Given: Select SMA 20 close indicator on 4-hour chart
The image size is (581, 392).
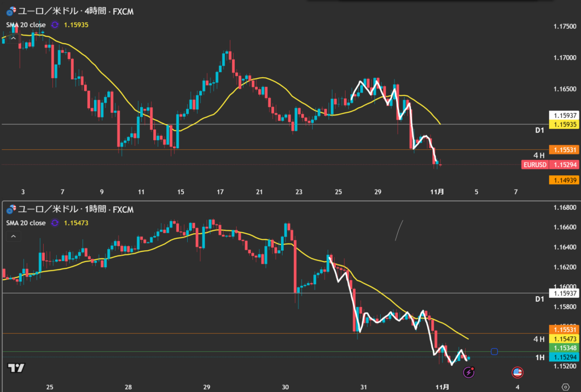Looking at the screenshot, I should tap(26, 25).
